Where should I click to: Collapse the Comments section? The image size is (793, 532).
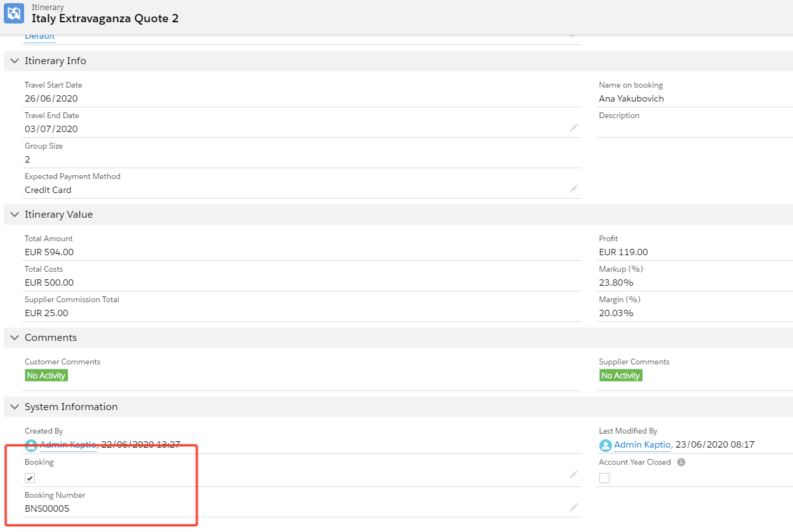[13, 337]
